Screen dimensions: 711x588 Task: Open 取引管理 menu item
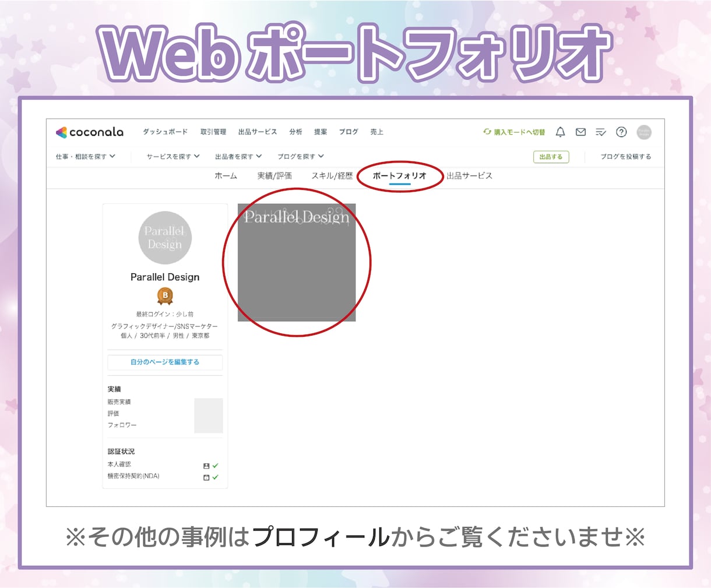point(213,132)
